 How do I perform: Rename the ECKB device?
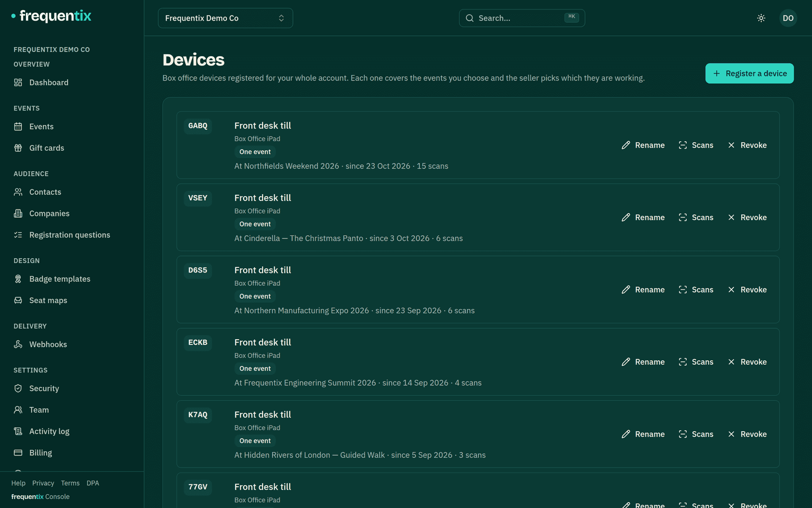click(x=643, y=362)
